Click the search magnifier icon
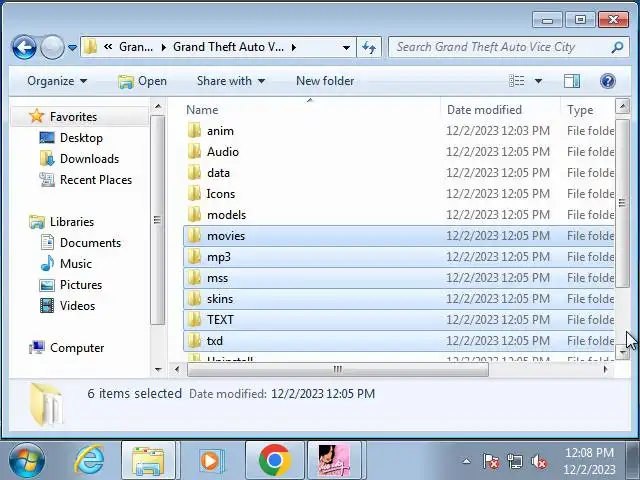640x480 pixels. point(617,47)
